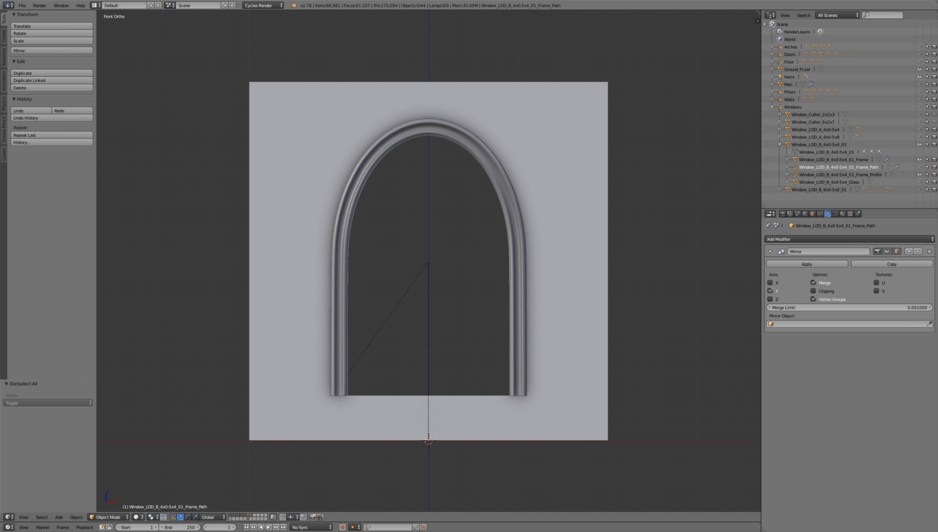Open the Scene properties tab icon

[797, 214]
